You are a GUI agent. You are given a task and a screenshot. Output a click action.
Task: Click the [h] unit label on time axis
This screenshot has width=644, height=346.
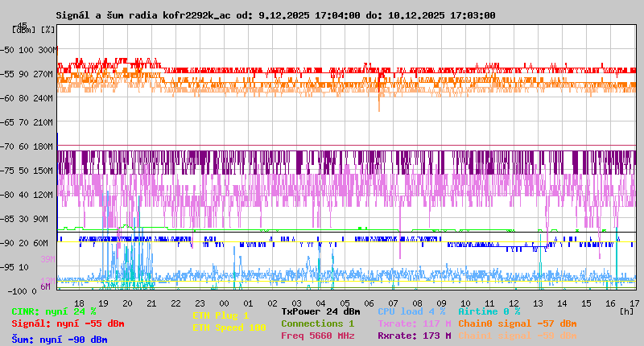(x=625, y=310)
